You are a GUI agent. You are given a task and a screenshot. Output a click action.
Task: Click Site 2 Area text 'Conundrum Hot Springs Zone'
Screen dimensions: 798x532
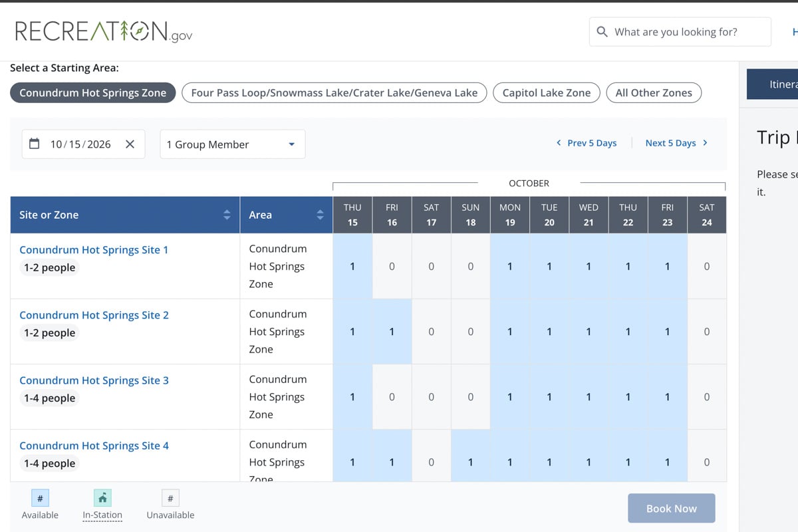tap(277, 332)
